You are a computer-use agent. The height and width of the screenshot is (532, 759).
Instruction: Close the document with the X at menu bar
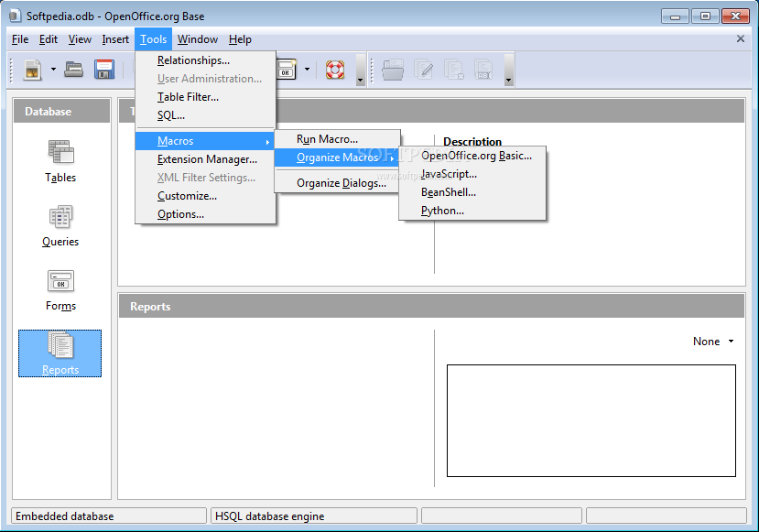tap(740, 38)
